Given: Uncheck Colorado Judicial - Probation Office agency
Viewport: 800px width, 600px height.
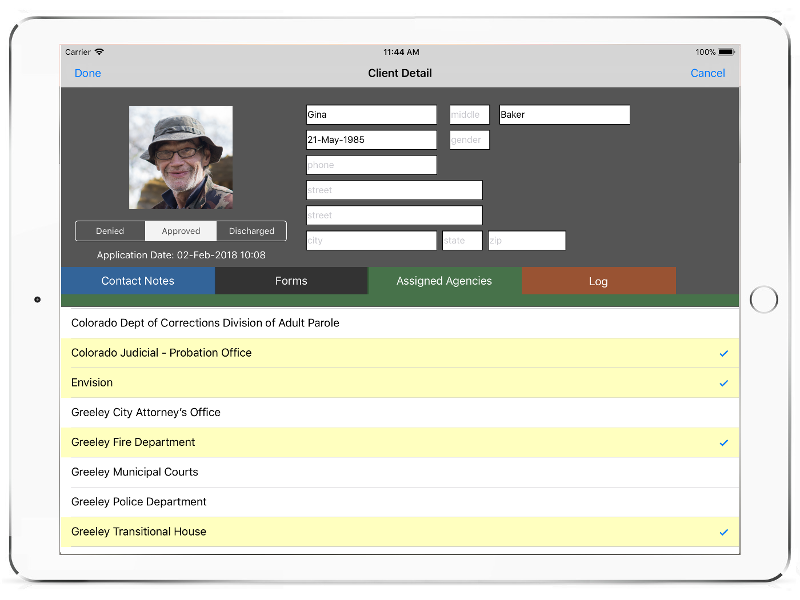Looking at the screenshot, I should 400,353.
